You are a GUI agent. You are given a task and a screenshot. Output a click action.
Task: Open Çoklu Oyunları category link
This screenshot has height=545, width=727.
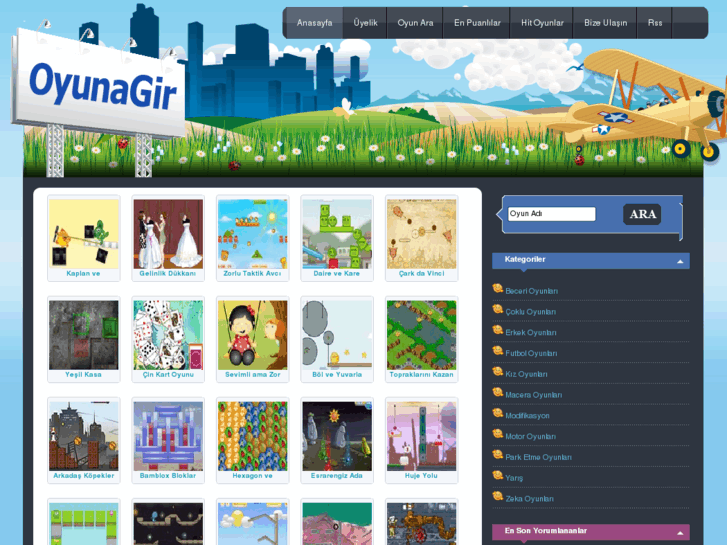[530, 312]
